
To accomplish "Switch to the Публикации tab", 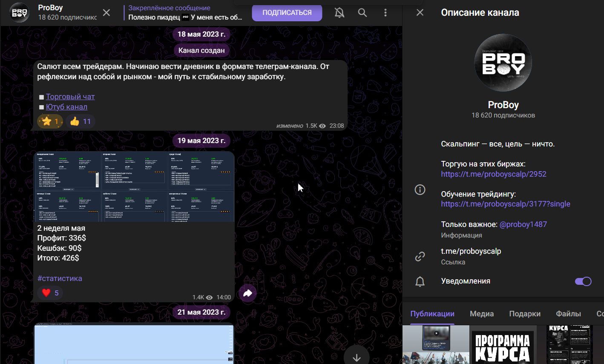I will [432, 314].
